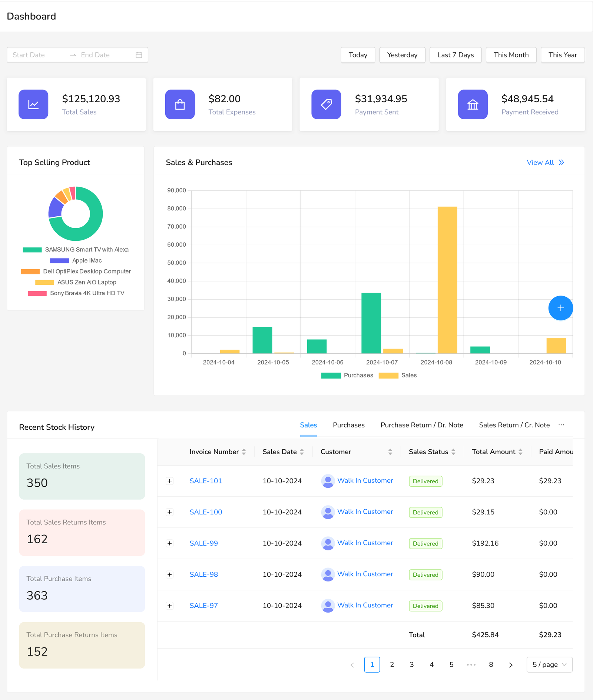Click the Total Sales chart icon

click(33, 104)
